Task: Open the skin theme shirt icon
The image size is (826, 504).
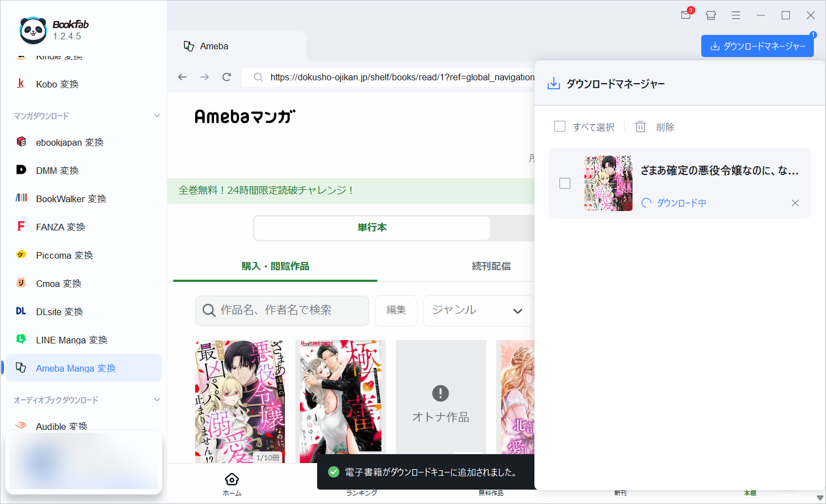Action: tap(711, 15)
